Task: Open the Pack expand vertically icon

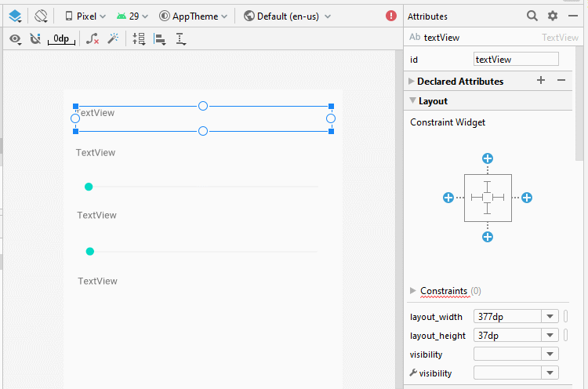Action: pyautogui.click(x=139, y=38)
